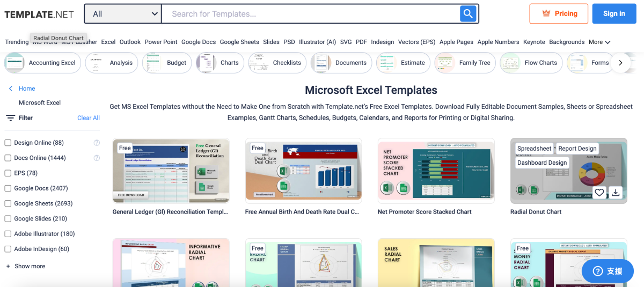Click the plus icon beside Show more

pos(8,266)
